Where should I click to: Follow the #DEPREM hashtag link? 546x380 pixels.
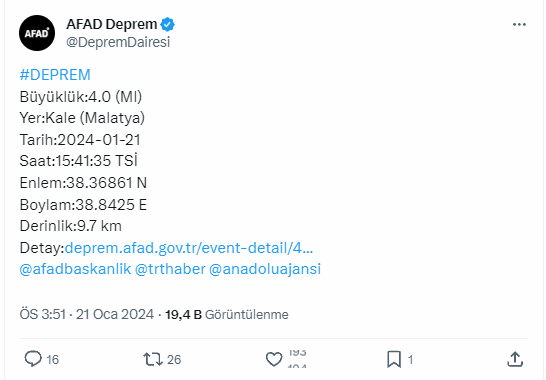coord(55,75)
